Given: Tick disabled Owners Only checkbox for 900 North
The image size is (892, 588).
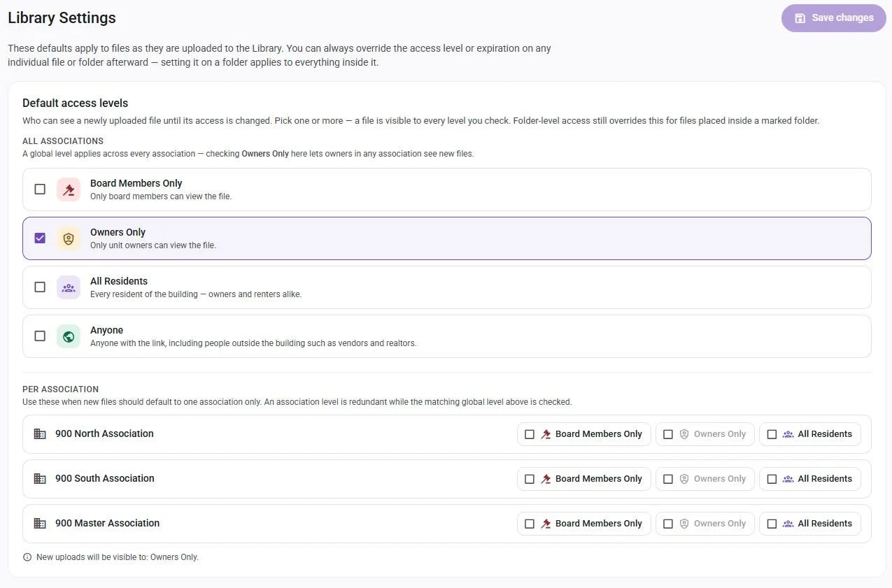Looking at the screenshot, I should [x=668, y=434].
